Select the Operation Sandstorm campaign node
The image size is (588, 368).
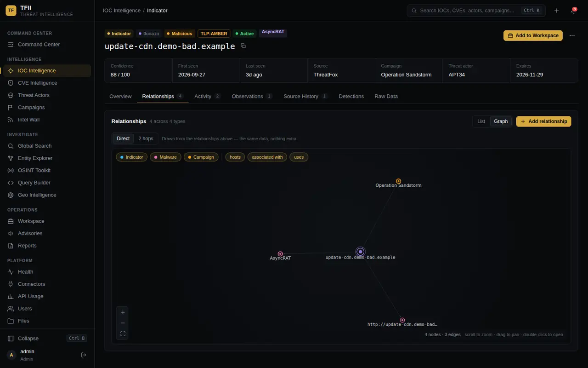click(398, 181)
